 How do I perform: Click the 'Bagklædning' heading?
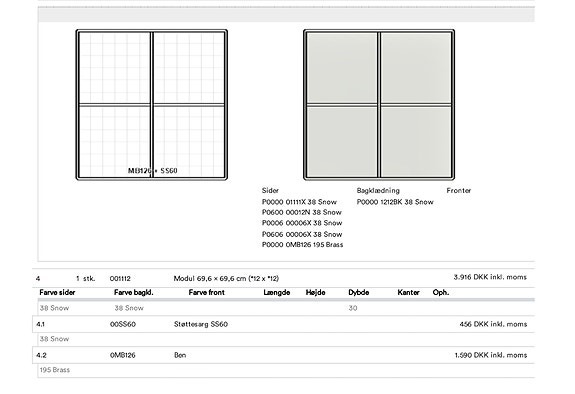point(378,190)
